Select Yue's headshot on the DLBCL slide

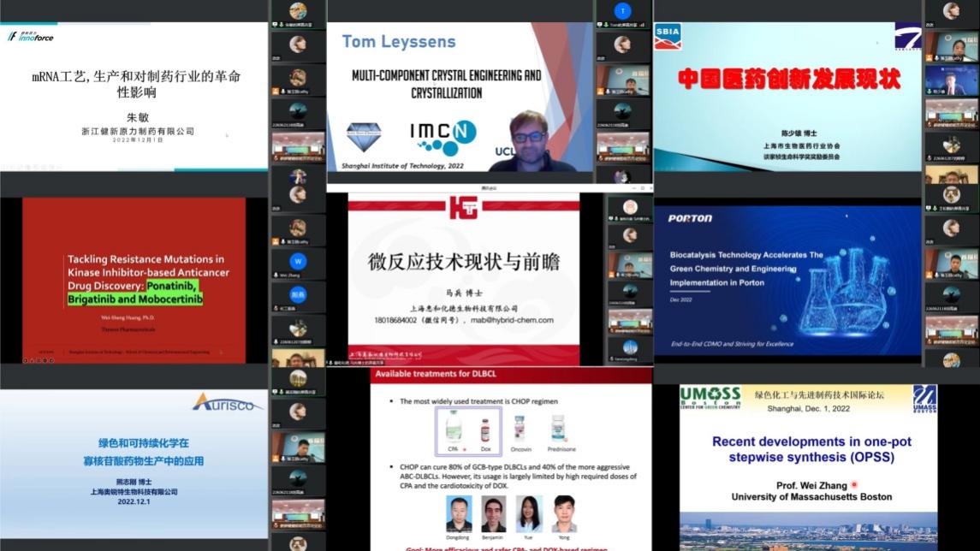[529, 512]
